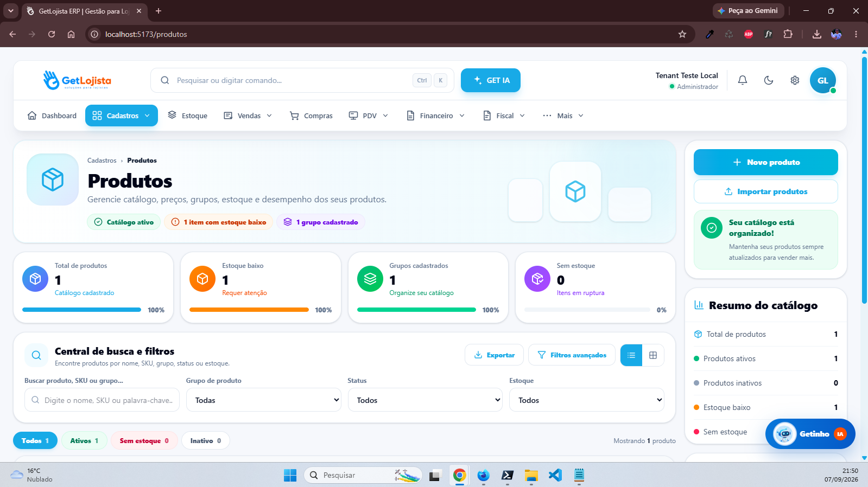Open the Compras menu item
The width and height of the screenshot is (868, 487).
click(x=311, y=116)
